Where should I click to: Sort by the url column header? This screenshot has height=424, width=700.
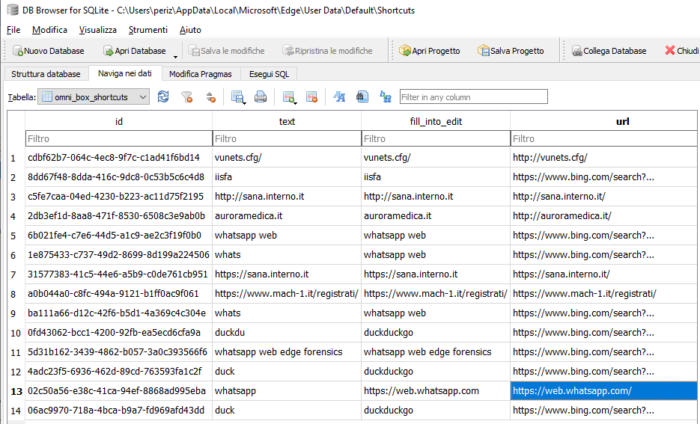click(604, 121)
